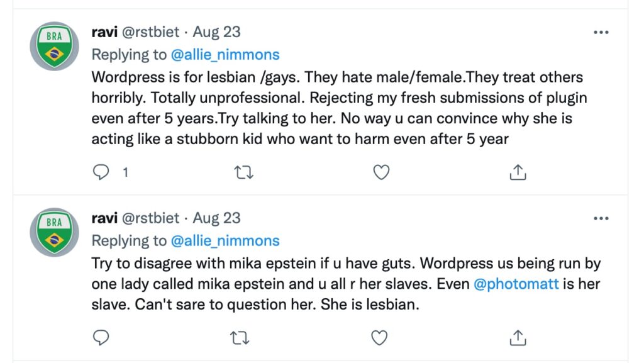Open ravi's profile name on second tweet
The width and height of the screenshot is (644, 363).
(x=104, y=218)
